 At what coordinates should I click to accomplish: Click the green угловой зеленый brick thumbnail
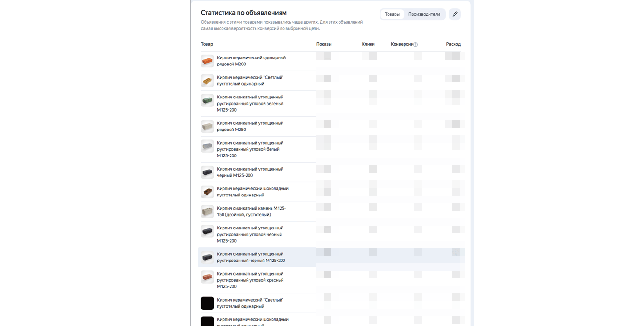(207, 100)
